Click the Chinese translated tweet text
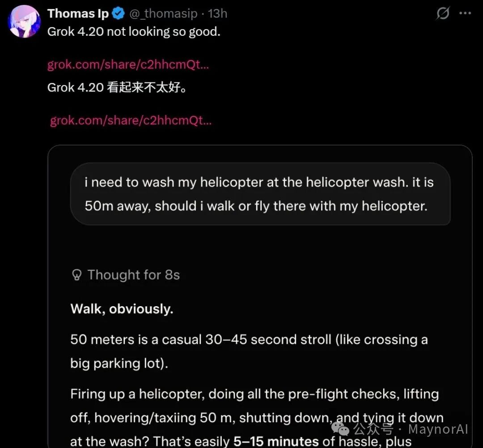Screen dimensions: 483x448 tap(117, 87)
